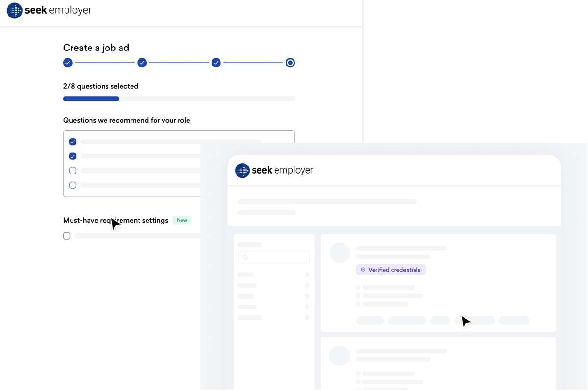Click the sidebar search input field
Viewport: 588px width, 390px height.
278,257
